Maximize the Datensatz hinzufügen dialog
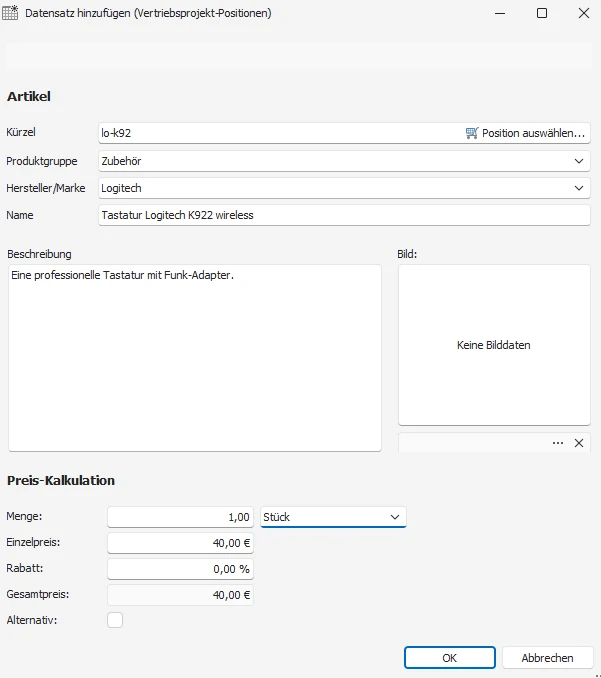601x678 pixels. point(542,13)
